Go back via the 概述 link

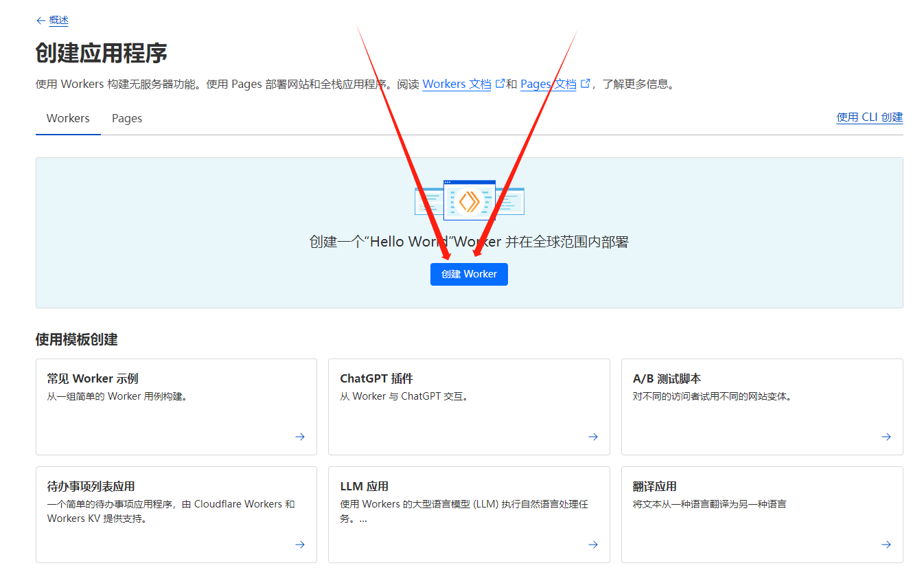coord(59,21)
